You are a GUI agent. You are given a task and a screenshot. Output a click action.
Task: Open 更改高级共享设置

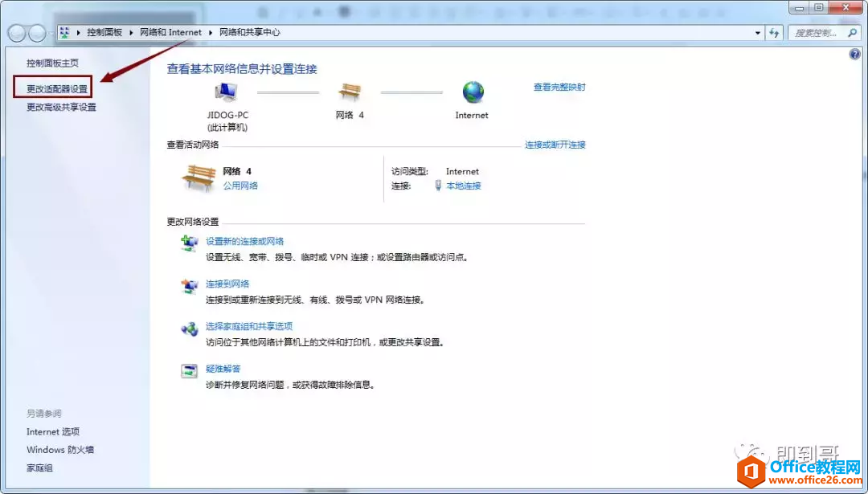(61, 108)
